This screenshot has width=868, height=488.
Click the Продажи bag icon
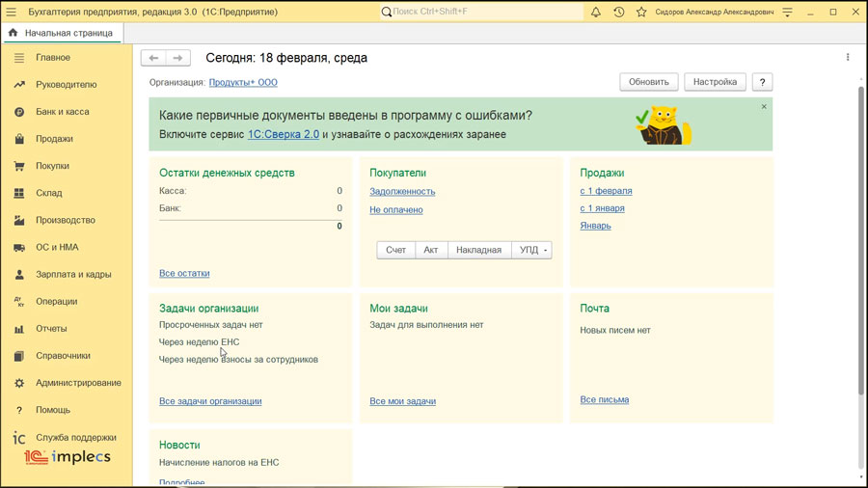click(x=19, y=139)
